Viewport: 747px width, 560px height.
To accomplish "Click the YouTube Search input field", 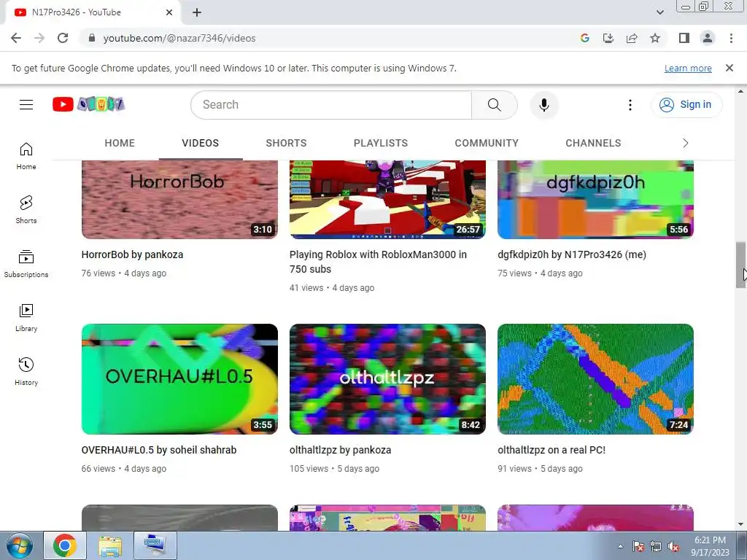I will [331, 105].
